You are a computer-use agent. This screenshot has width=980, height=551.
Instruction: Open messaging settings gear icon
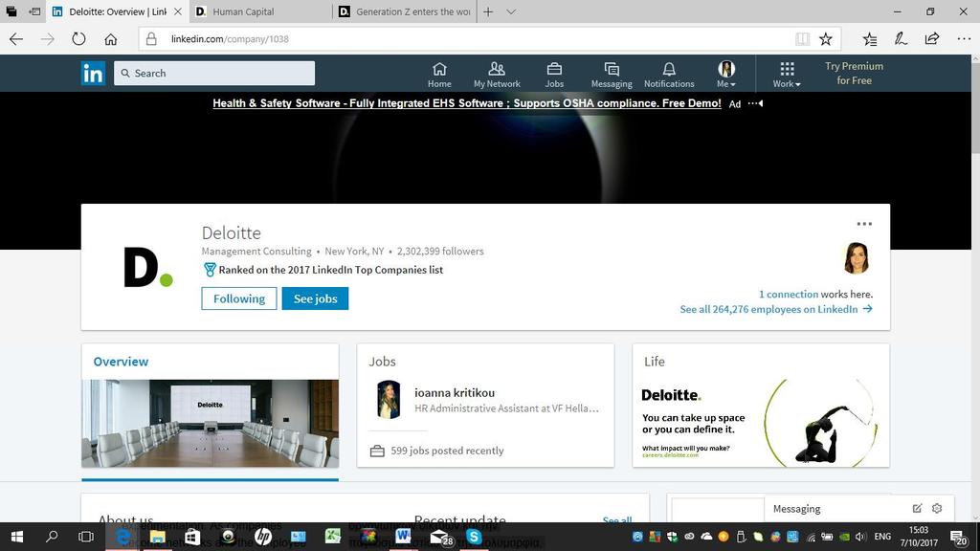[x=937, y=509]
